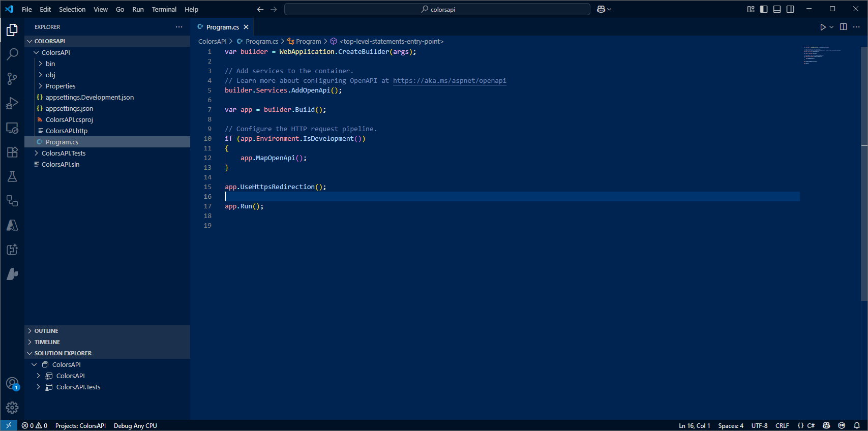Open the Terminal menu
Viewport: 868px width, 431px height.
pos(164,9)
